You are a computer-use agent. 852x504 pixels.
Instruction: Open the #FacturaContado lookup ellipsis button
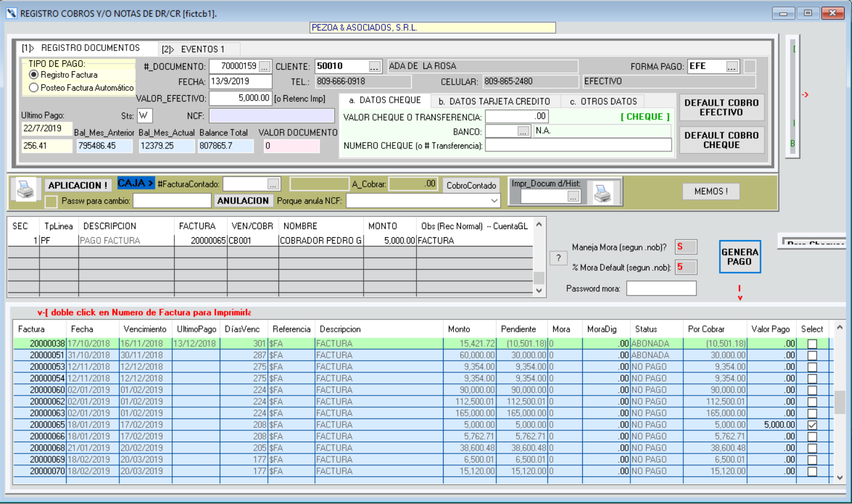(x=273, y=184)
